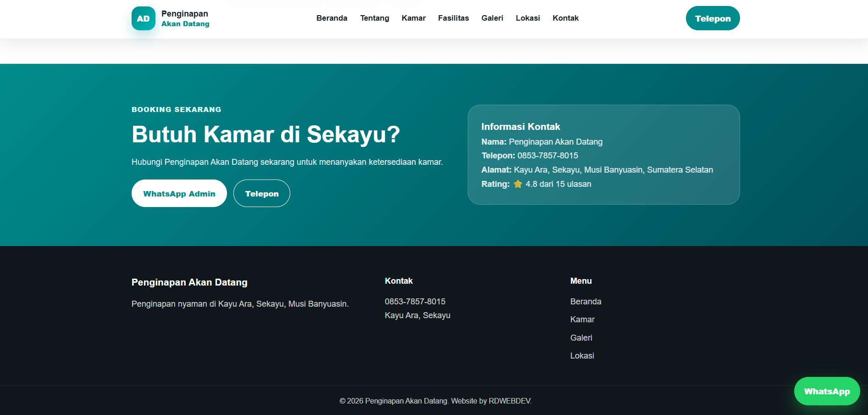Click the footer Penginapan Akan Datang heading

click(x=189, y=282)
